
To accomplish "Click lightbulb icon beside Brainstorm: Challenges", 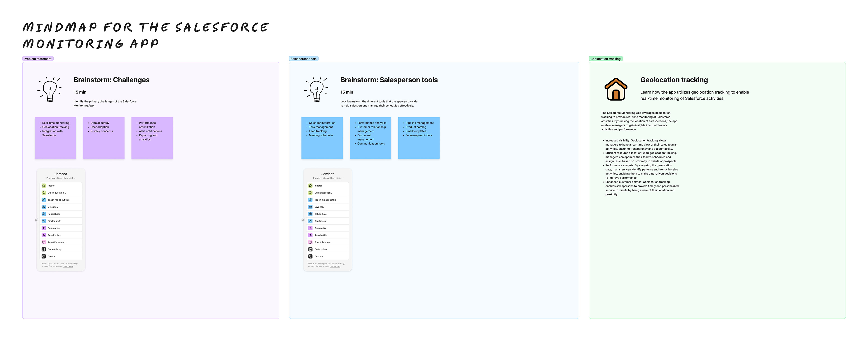I will click(50, 89).
